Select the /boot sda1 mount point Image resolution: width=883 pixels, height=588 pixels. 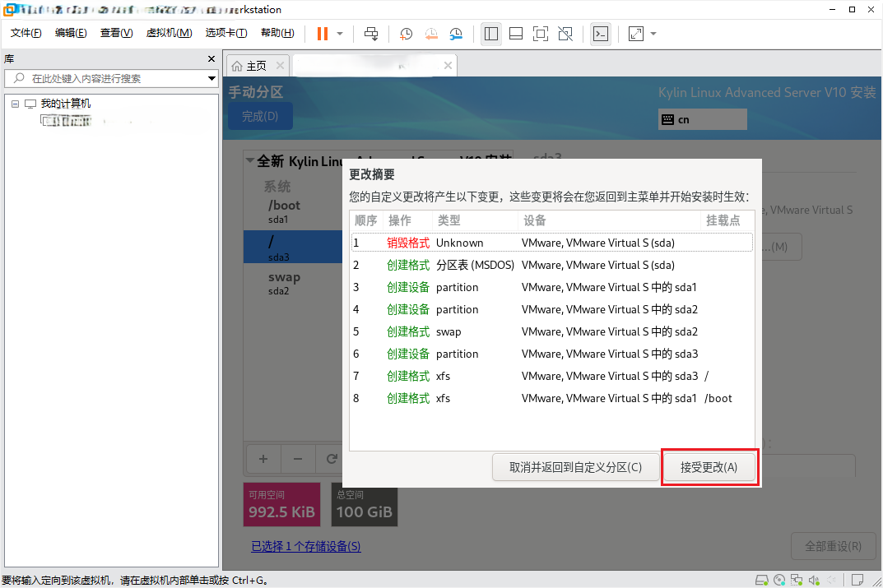coord(293,211)
